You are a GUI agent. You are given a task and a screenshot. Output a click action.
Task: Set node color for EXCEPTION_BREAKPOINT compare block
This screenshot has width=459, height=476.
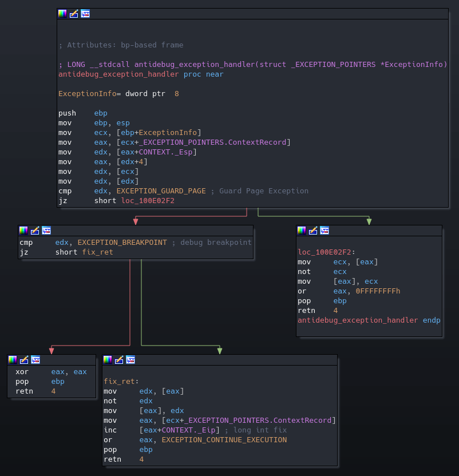23,231
